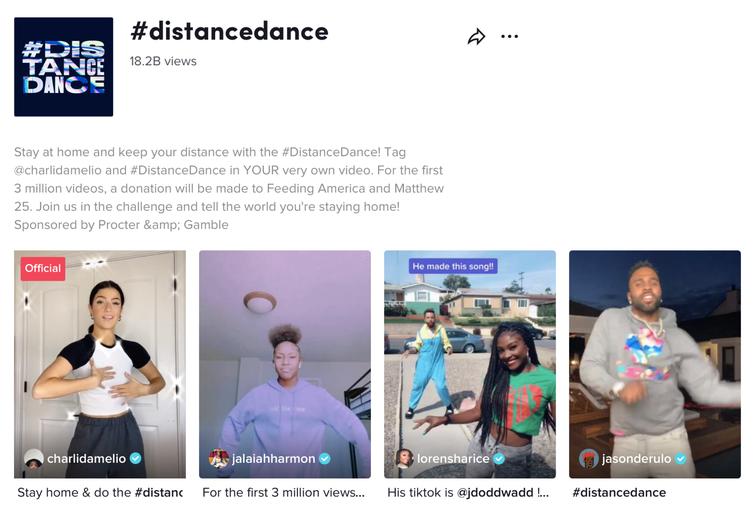The image size is (750, 510).
Task: Click the charlidamelio username link
Action: 86,458
